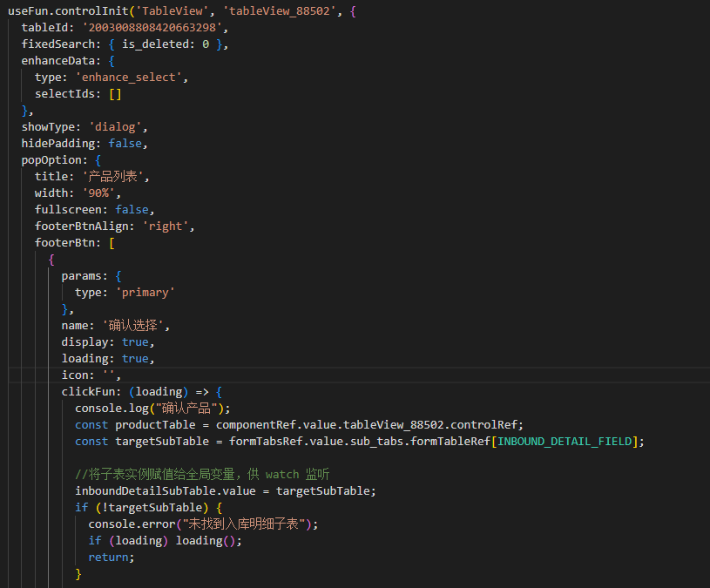Click the '确认选择' name string

coord(136,326)
